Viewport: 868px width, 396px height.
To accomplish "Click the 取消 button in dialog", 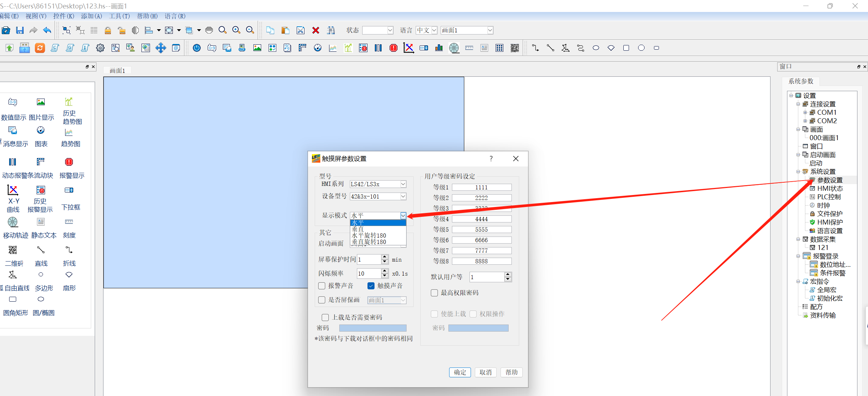I will point(486,372).
